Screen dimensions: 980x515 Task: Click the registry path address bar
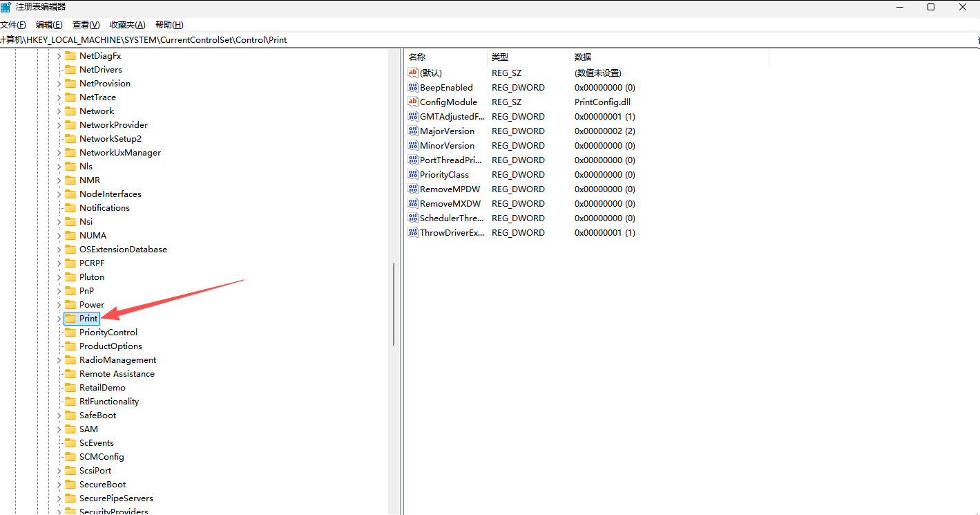pos(276,39)
